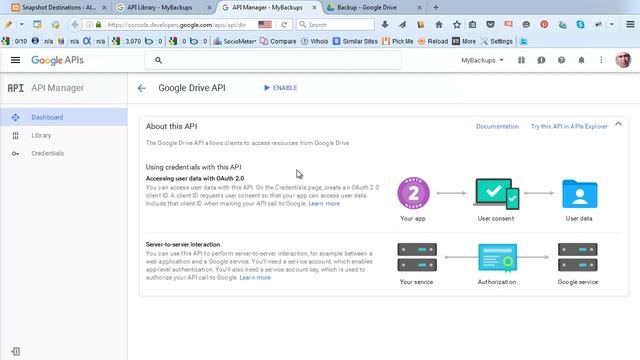This screenshot has width=640, height=360.
Task: Open More in the SEO toolbar
Action: (464, 41)
